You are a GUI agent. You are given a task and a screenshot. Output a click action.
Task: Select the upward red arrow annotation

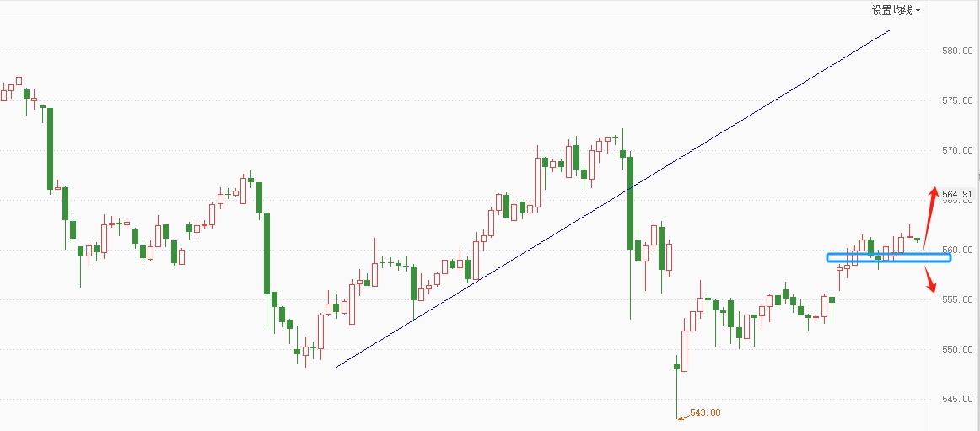tap(930, 218)
